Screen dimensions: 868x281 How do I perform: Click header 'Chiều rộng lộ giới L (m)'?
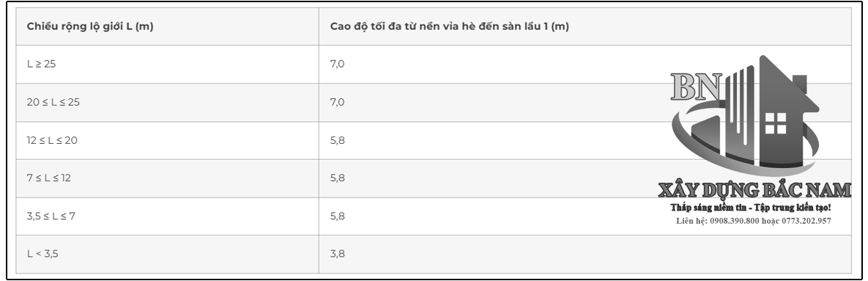pos(89,26)
